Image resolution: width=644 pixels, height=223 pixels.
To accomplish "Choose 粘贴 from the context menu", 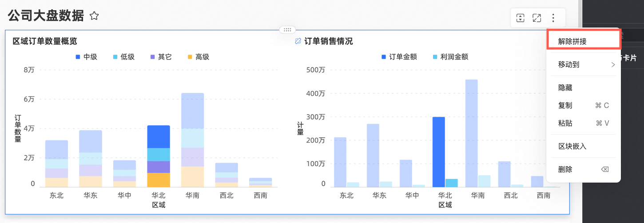I will (583, 123).
